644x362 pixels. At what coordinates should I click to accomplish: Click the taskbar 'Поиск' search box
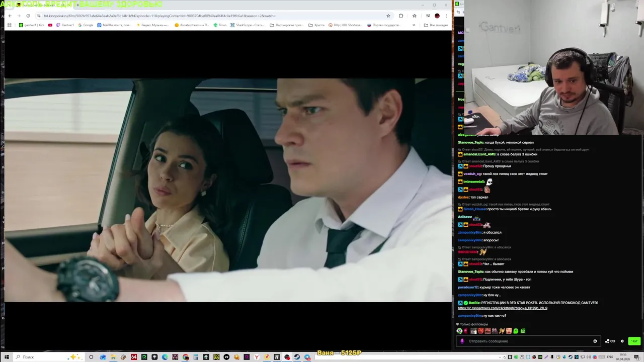tap(48, 357)
